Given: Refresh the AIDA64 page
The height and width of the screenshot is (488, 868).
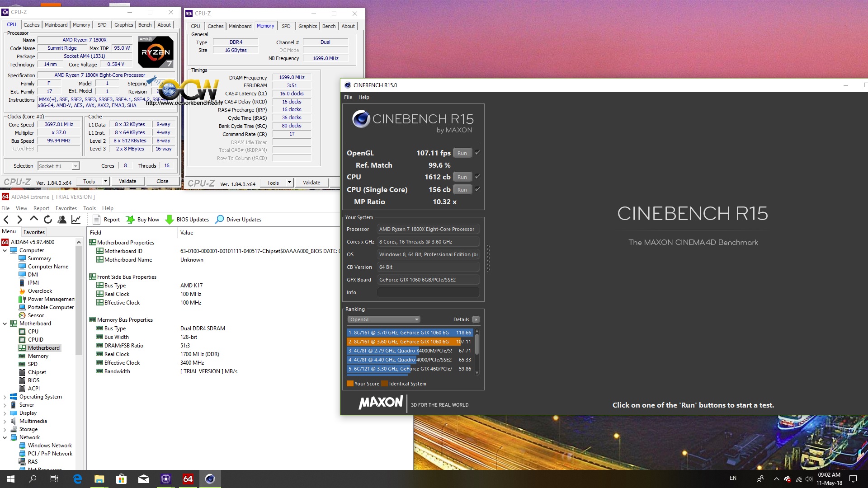Looking at the screenshot, I should point(47,220).
